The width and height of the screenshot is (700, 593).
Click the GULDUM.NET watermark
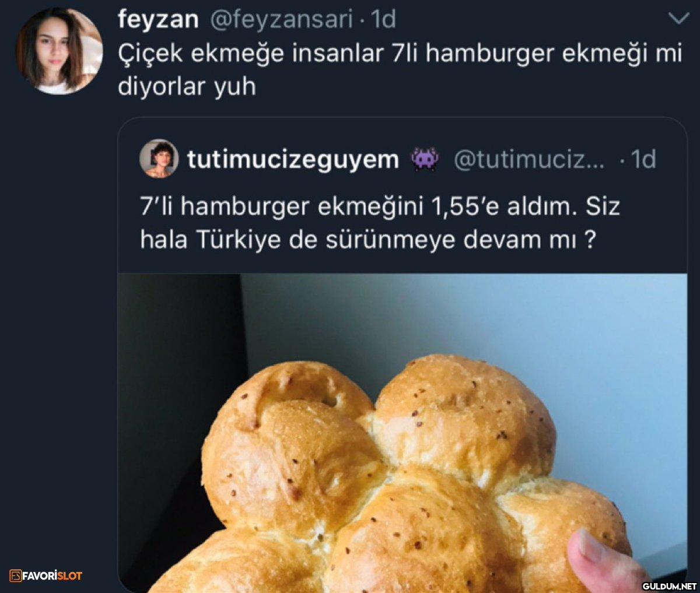670,585
